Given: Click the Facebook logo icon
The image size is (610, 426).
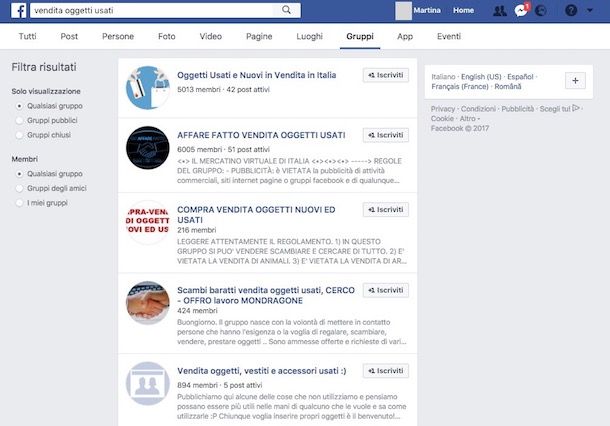Looking at the screenshot, I should pos(18,10).
